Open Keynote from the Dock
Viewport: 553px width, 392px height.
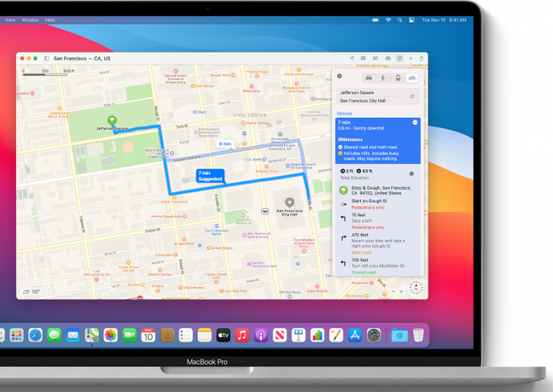[299, 335]
